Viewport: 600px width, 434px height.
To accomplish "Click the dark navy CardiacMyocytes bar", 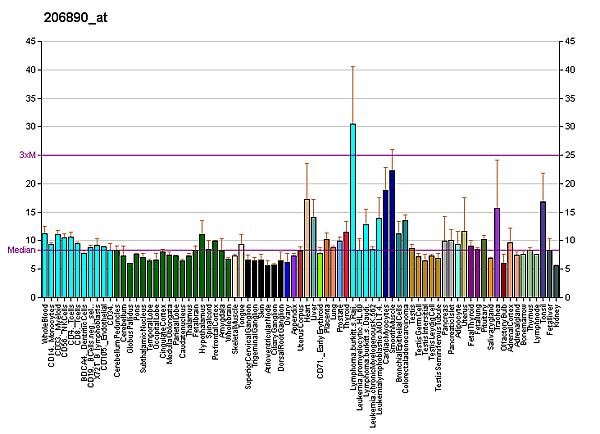I will click(x=392, y=233).
